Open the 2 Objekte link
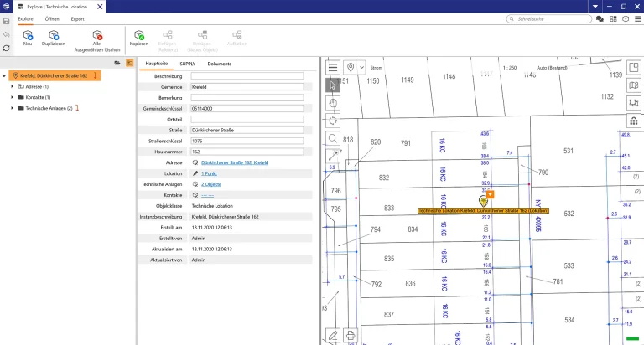644x345 pixels. pos(210,183)
